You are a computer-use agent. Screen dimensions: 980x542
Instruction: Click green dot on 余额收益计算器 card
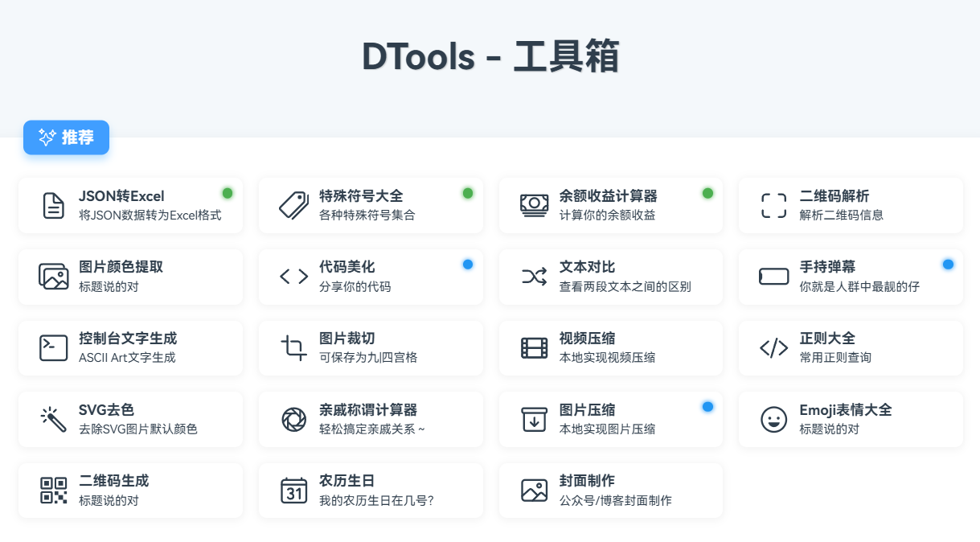[707, 193]
